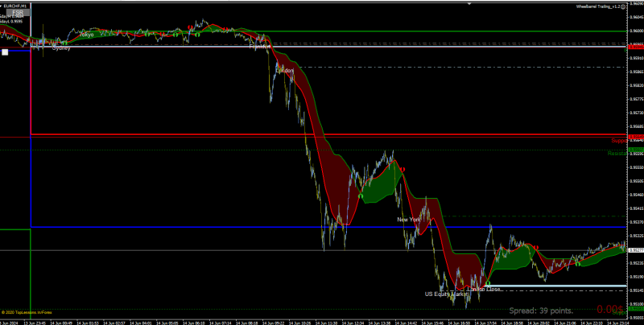Click the red sell arrow right of New York peak
644x325 pixels.
(x=403, y=169)
